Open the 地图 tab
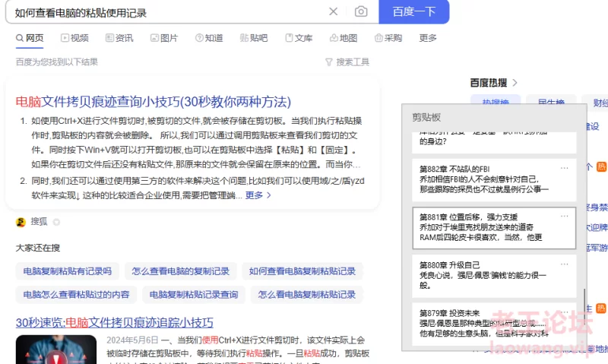Viewport: 608px width, 364px height. (344, 38)
